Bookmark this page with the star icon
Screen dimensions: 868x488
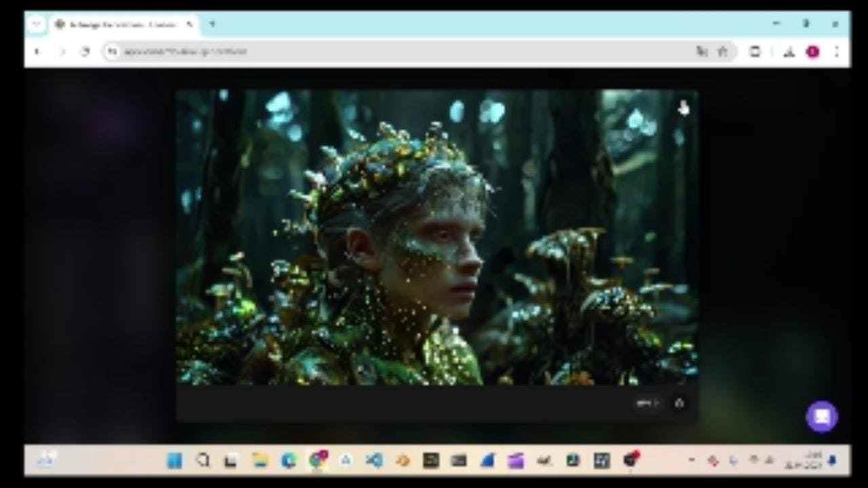723,52
